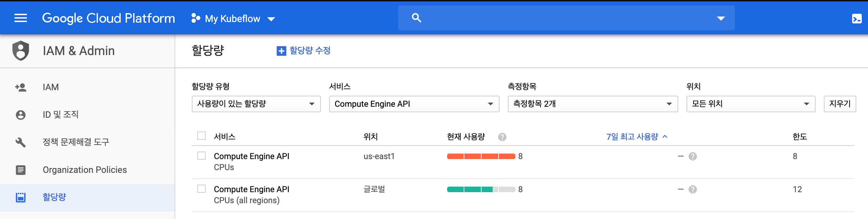868x219 pixels.
Task: Click help icon in CPUs (all regions) row
Action: pyautogui.click(x=693, y=189)
